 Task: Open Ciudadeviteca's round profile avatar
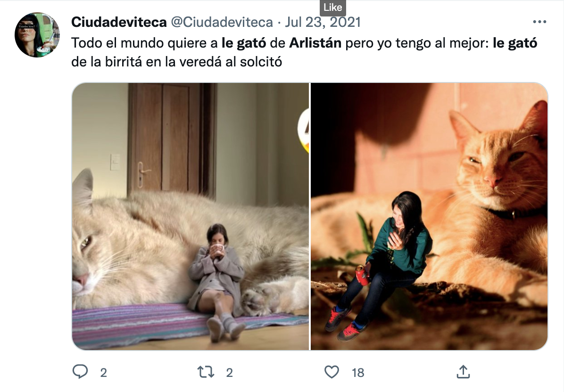coord(37,35)
